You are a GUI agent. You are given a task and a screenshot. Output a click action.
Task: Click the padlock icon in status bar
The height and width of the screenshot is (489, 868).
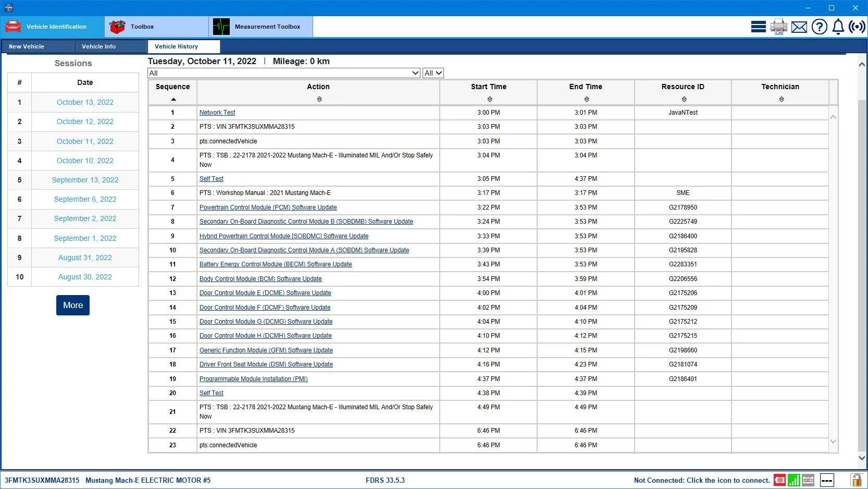coord(856,480)
